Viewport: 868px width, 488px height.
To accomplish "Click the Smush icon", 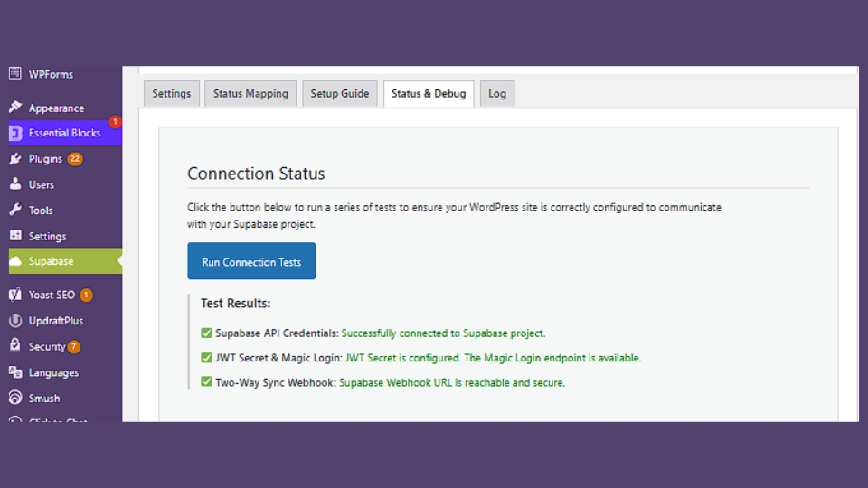I will tap(15, 398).
